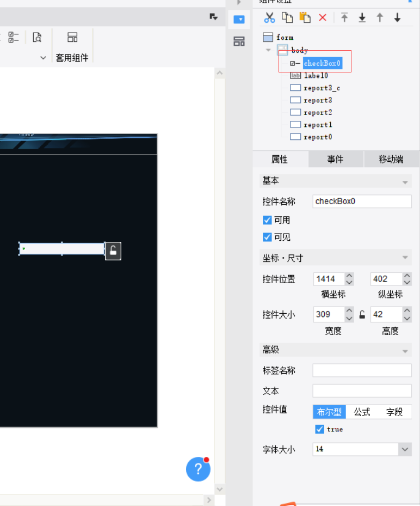The width and height of the screenshot is (420, 506).
Task: Select the form root node
Action: [285, 38]
